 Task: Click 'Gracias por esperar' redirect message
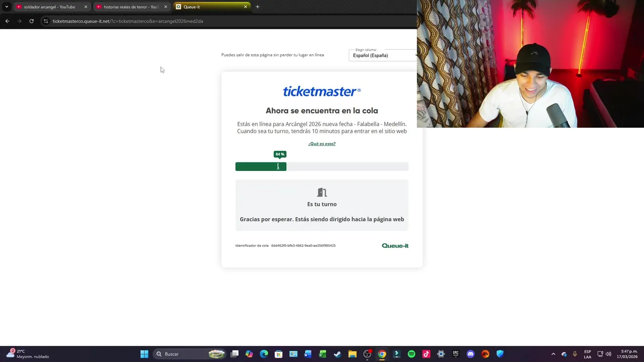(x=322, y=219)
